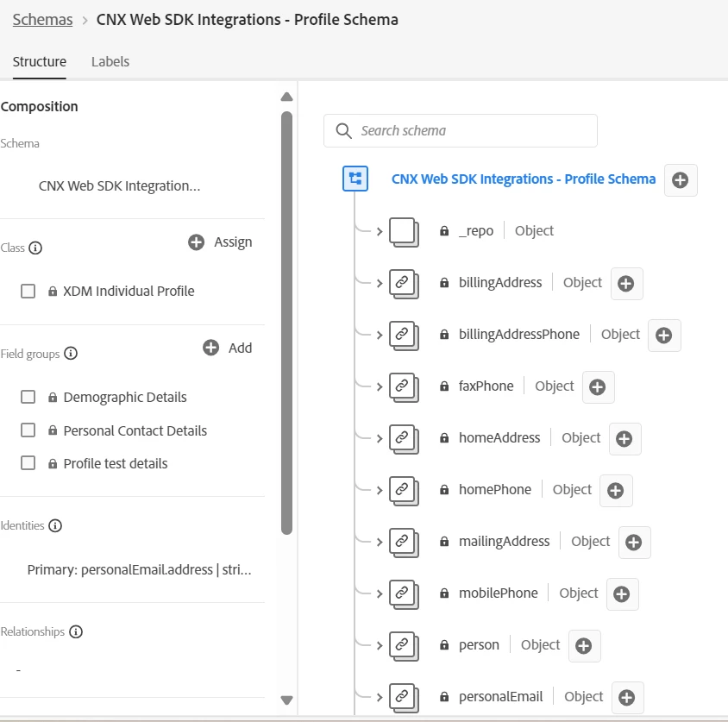Viewport: 728px width, 722px height.
Task: Check the Personal Contact Details checkbox
Action: [x=28, y=430]
